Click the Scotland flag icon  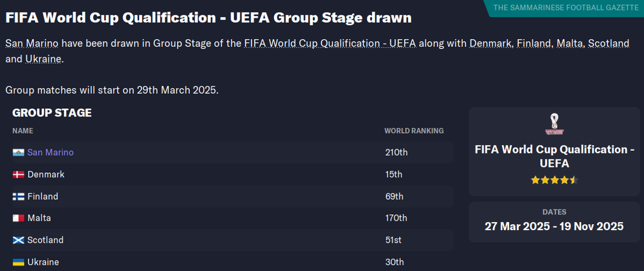[18, 240]
